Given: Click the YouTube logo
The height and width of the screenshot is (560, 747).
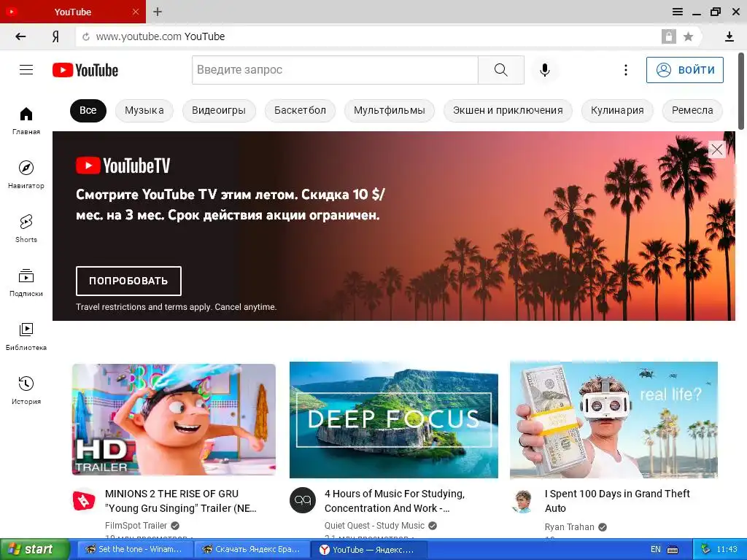Looking at the screenshot, I should (85, 70).
